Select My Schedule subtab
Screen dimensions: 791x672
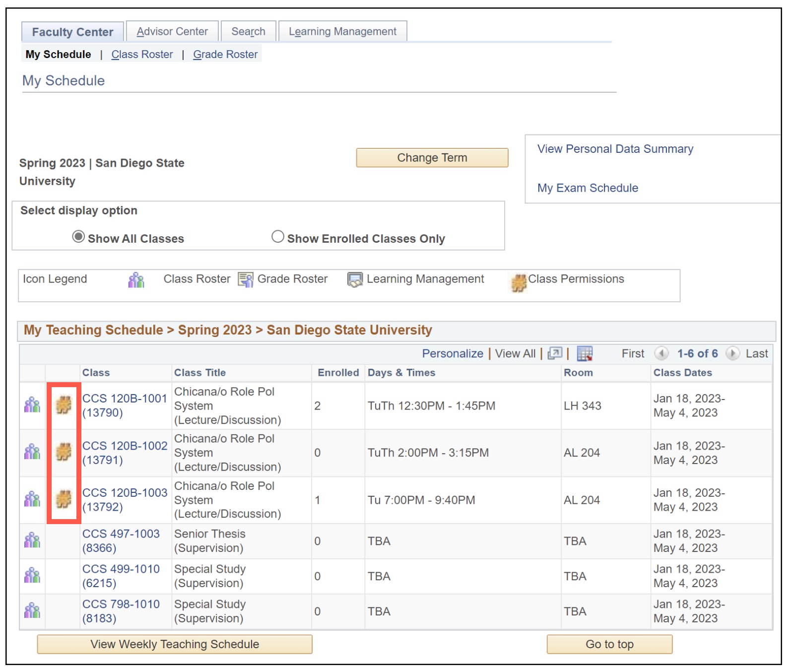pyautogui.click(x=58, y=54)
